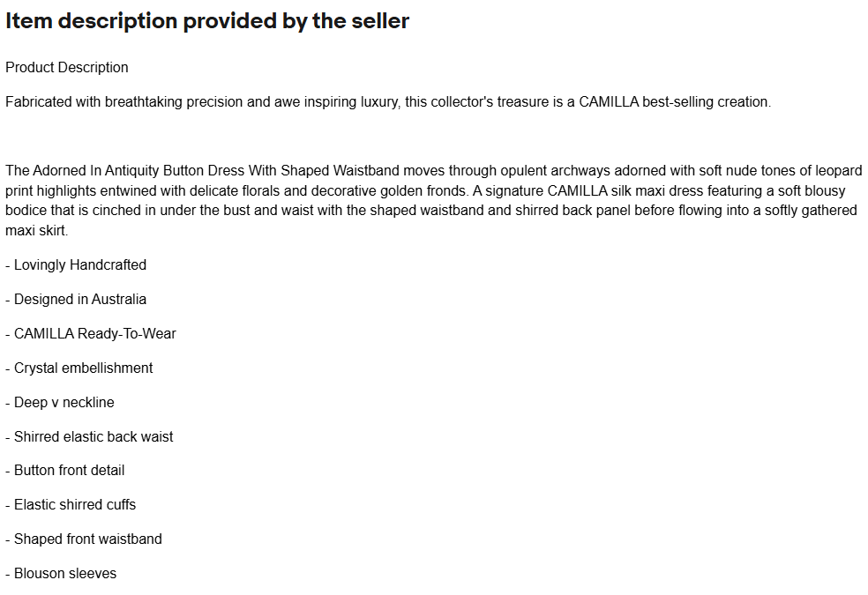Image resolution: width=868 pixels, height=595 pixels.
Task: Click 'Shaped front waistband' bullet
Action: coord(84,539)
